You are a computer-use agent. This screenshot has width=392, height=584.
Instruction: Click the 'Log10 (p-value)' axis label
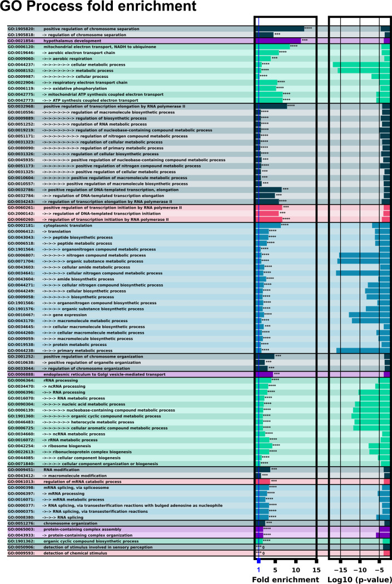pos(360,580)
